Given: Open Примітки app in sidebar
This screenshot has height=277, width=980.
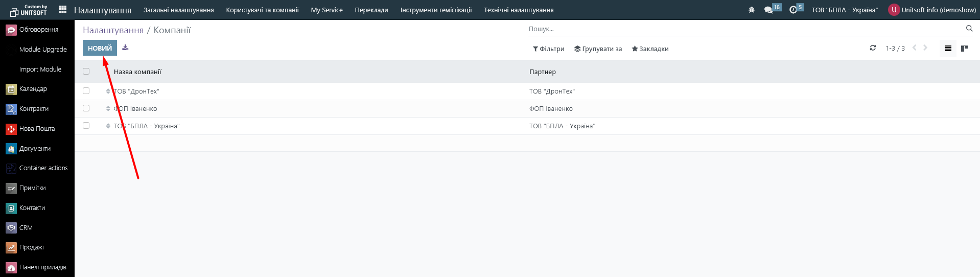Looking at the screenshot, I should tap(37, 188).
